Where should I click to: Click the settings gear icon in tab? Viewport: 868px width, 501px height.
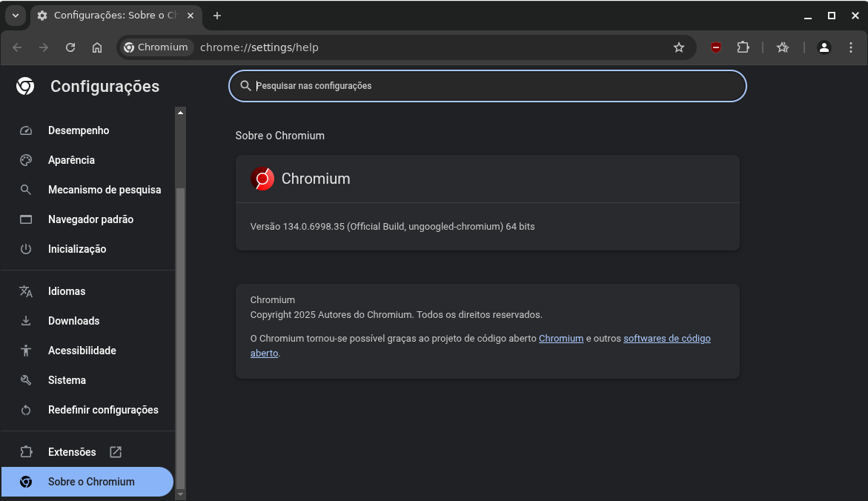[42, 16]
